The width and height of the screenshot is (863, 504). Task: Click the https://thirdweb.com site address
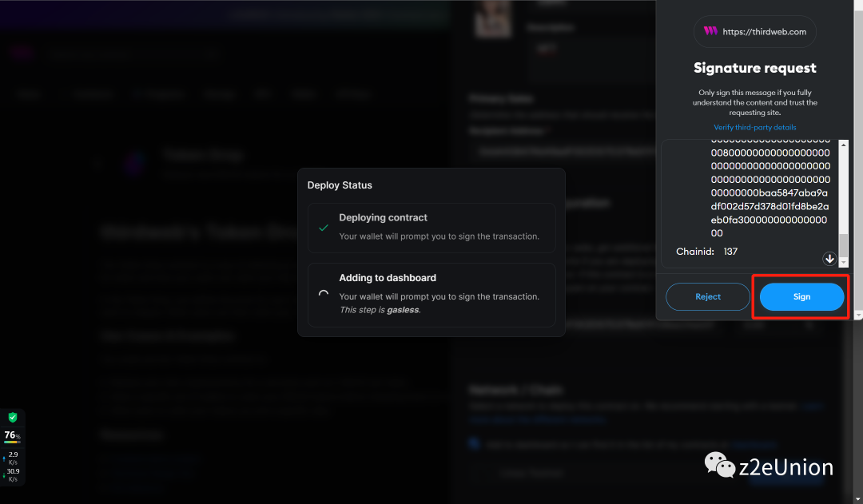[x=764, y=32]
